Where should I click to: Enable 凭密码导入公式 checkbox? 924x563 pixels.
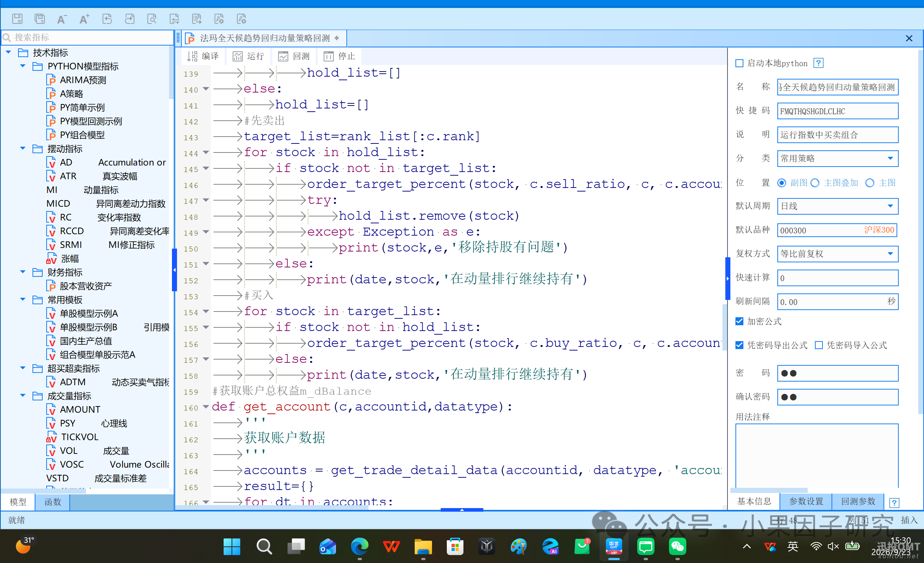[x=819, y=345]
